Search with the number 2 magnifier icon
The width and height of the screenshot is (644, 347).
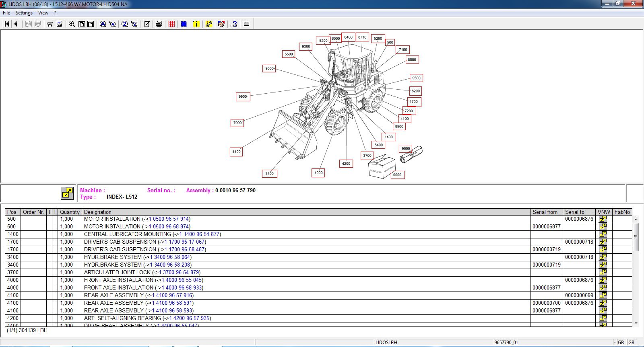tap(125, 24)
